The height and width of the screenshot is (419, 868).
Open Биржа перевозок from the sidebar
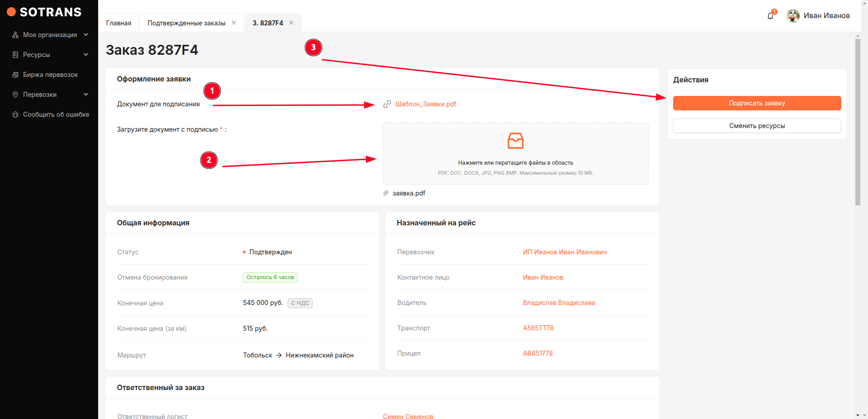pos(50,75)
